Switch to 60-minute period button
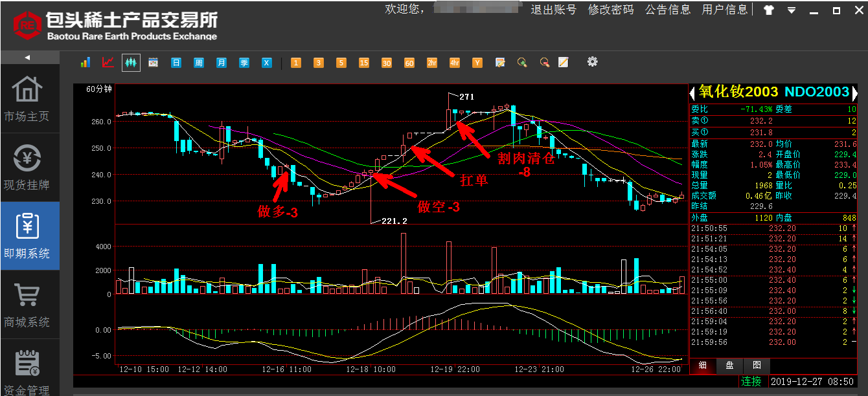The height and width of the screenshot is (396, 868). click(409, 63)
